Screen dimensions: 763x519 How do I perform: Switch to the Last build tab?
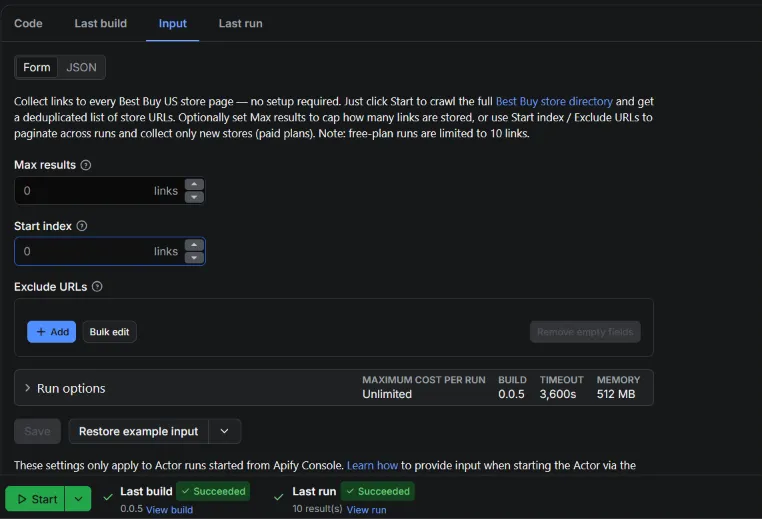pyautogui.click(x=100, y=23)
